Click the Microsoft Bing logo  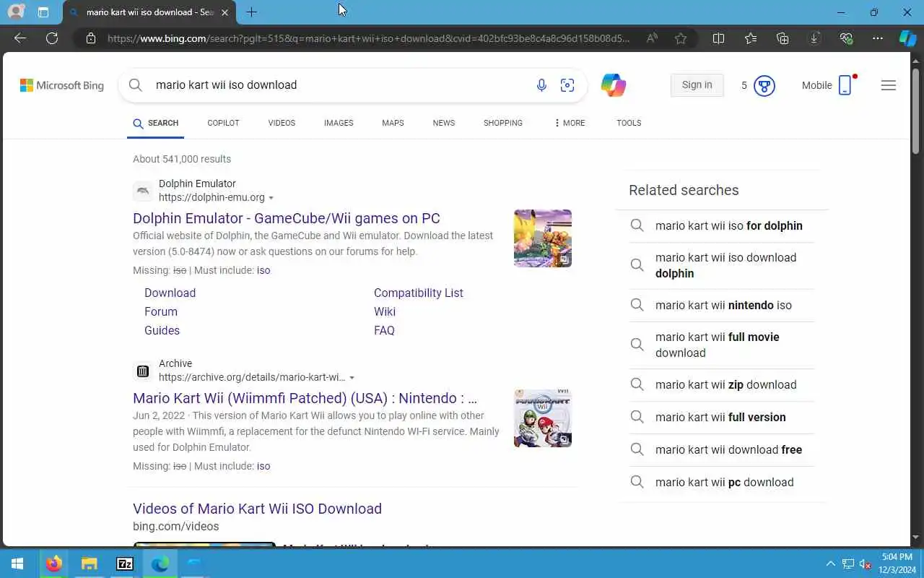(x=62, y=85)
